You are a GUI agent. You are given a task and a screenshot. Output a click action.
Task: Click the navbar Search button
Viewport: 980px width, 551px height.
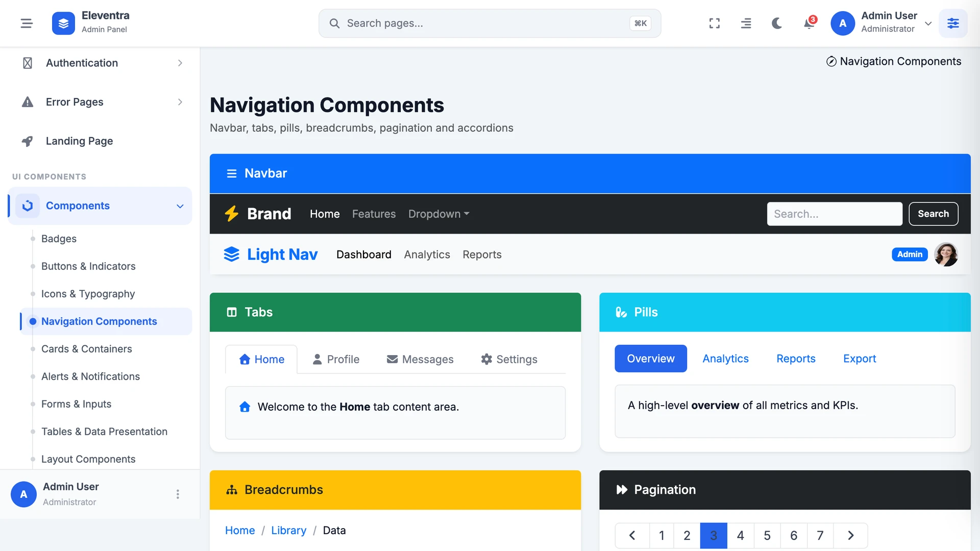click(933, 214)
